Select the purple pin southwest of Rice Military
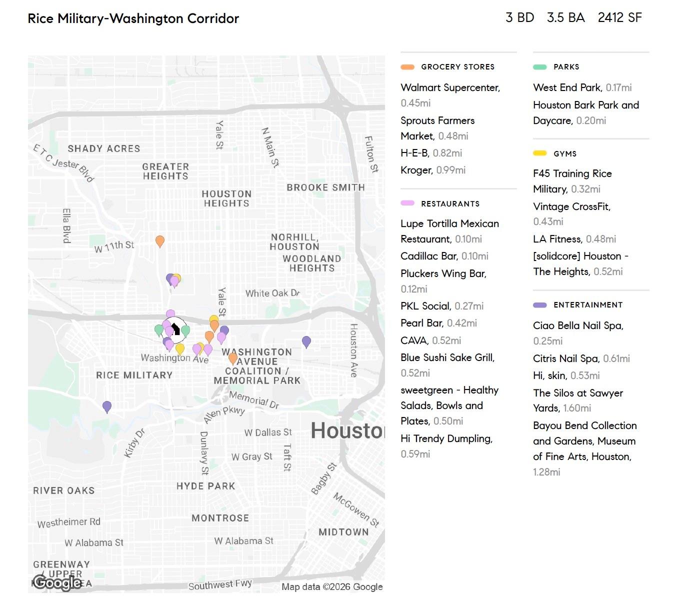This screenshot has width=678, height=616. pyautogui.click(x=107, y=407)
